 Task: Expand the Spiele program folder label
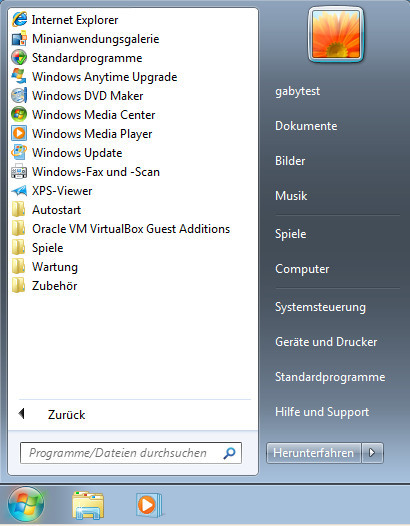point(48,248)
